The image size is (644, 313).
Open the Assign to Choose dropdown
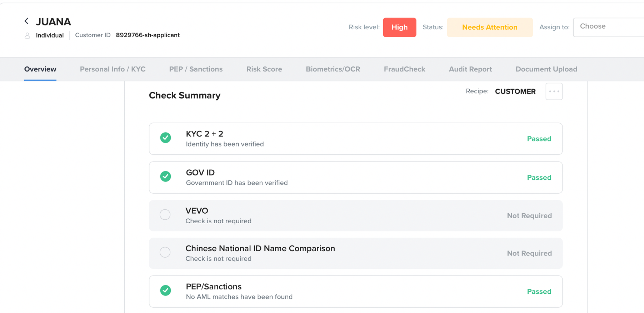coord(609,27)
